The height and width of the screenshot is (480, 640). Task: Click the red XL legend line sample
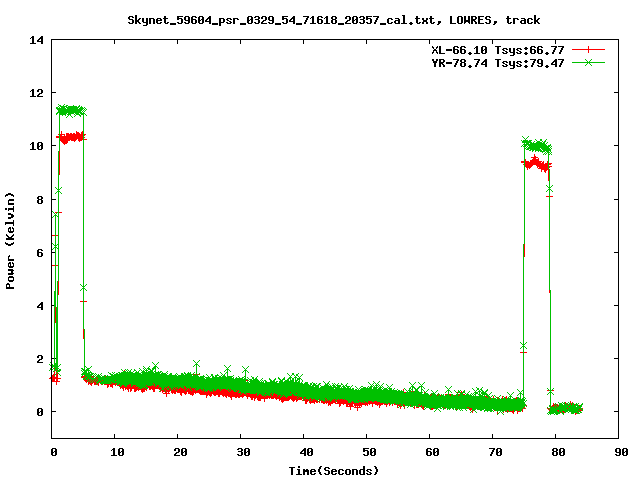click(588, 50)
